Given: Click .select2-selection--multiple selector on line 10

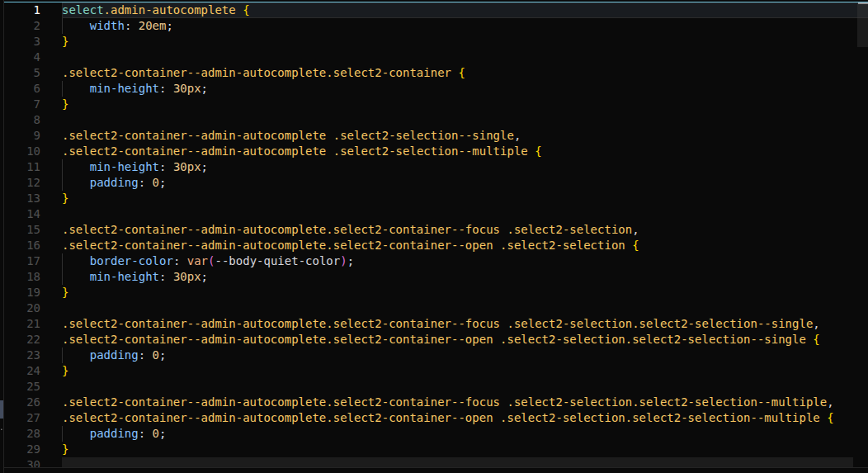Looking at the screenshot, I should 430,151.
